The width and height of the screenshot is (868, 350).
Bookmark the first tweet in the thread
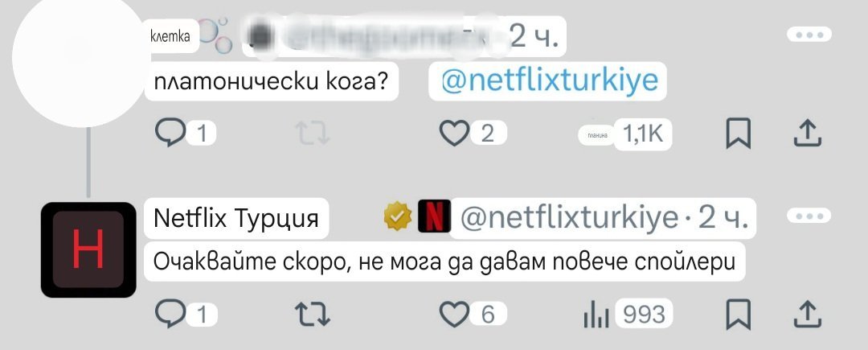(738, 134)
